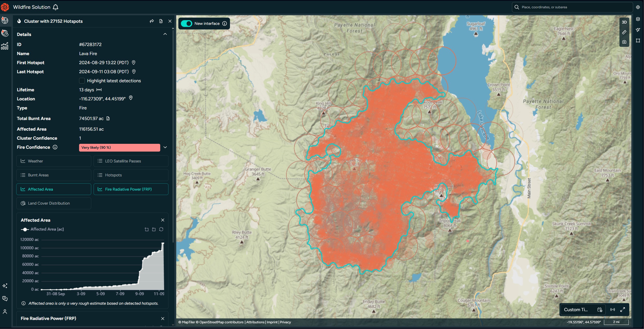Open the map layers panel
Image resolution: width=644 pixels, height=329 pixels.
tap(638, 18)
